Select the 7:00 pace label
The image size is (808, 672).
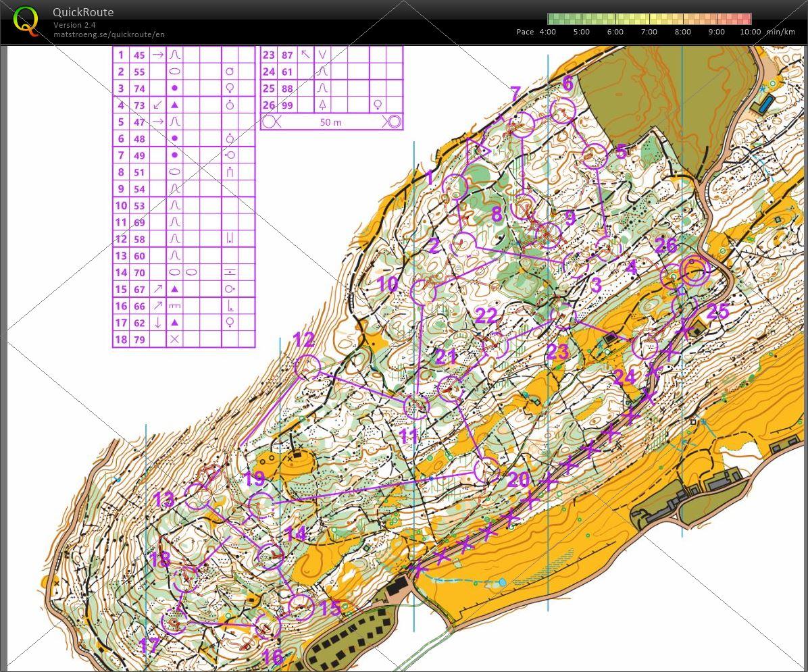pyautogui.click(x=649, y=32)
